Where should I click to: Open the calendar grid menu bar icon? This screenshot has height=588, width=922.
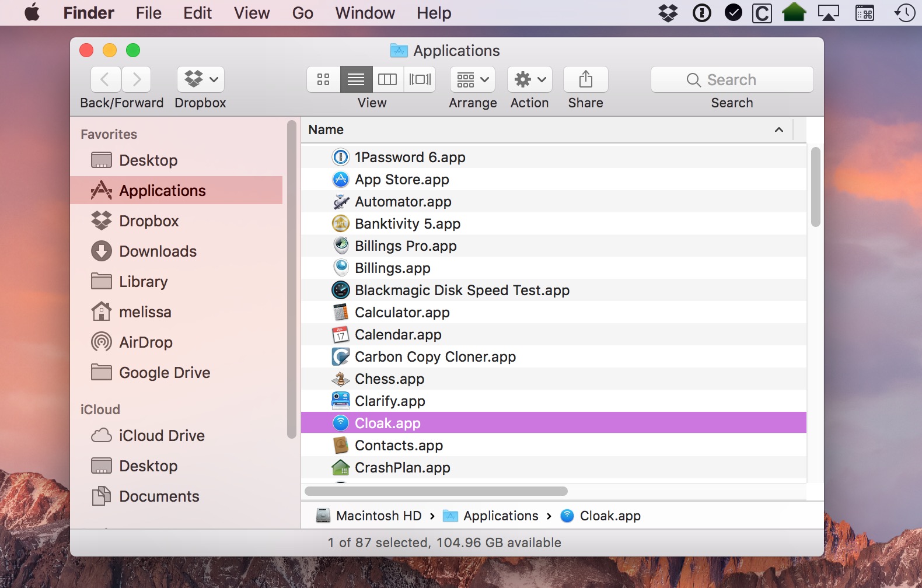tap(865, 12)
